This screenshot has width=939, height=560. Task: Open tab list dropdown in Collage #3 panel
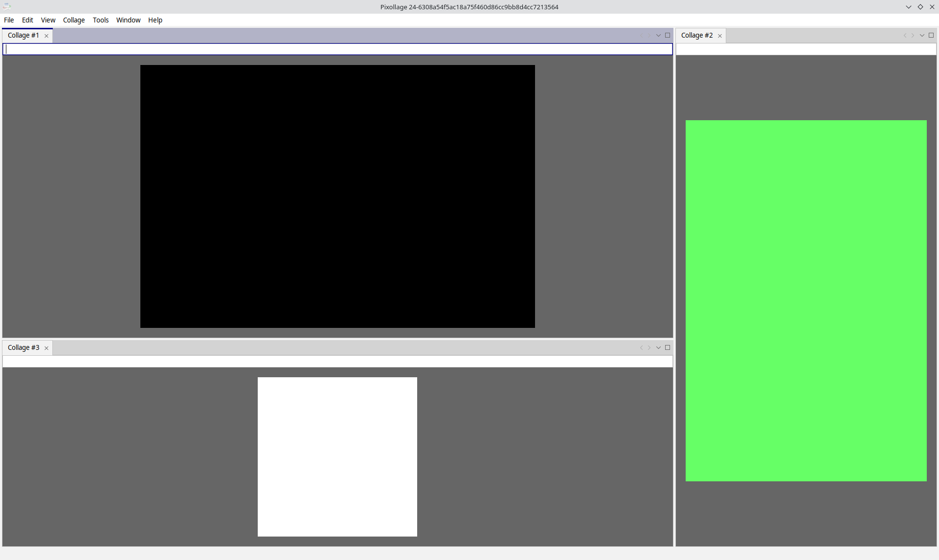pos(658,347)
